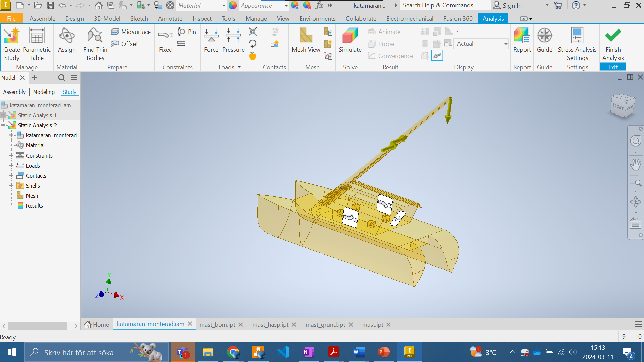Expand the Loads panel dropdown arrow
The height and width of the screenshot is (362, 644).
pos(239,67)
